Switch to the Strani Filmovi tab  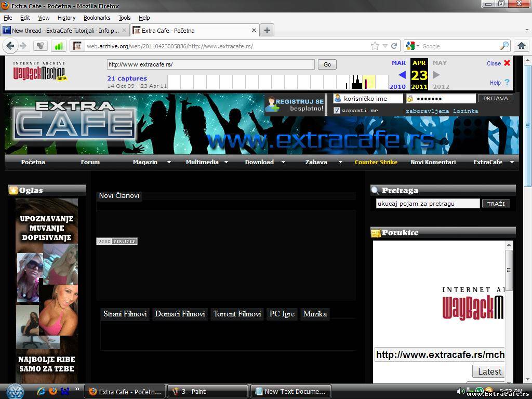coord(125,314)
